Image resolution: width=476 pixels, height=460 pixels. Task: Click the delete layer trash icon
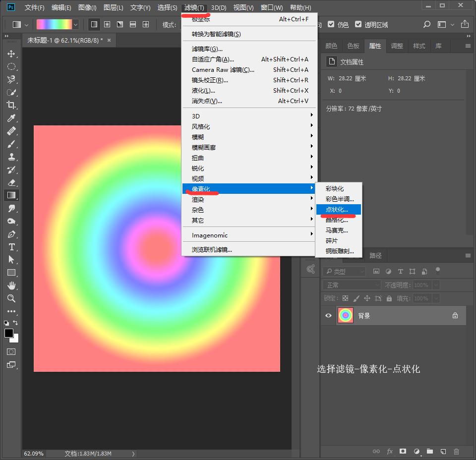tap(456, 451)
